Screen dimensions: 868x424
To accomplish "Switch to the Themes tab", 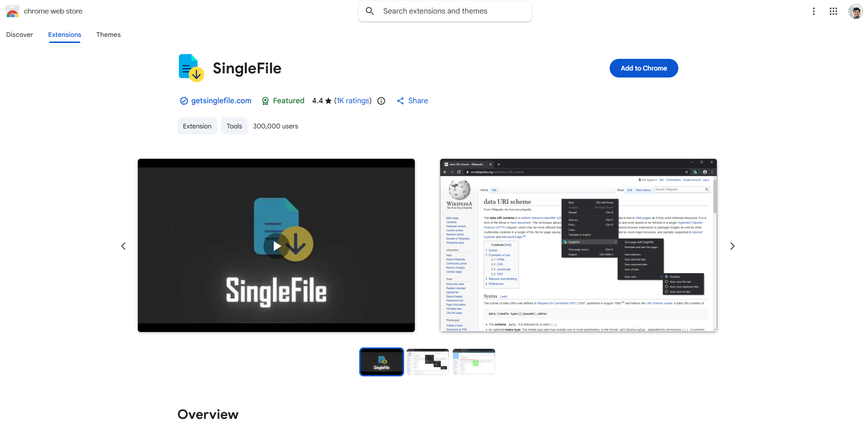I will coord(108,35).
